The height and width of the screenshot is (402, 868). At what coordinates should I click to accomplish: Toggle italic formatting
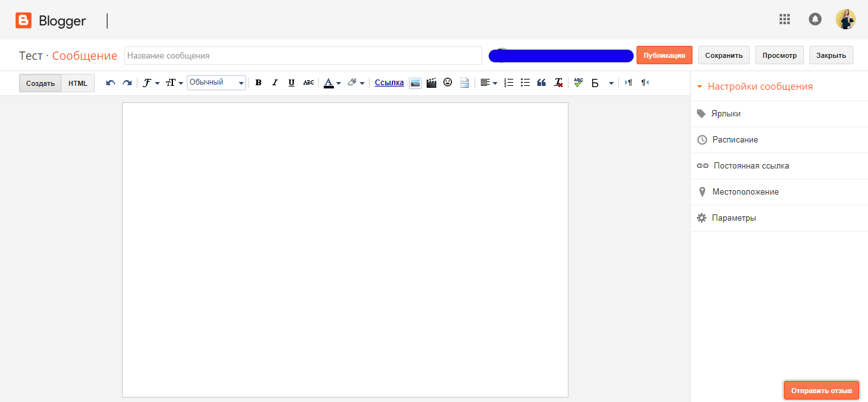(275, 83)
